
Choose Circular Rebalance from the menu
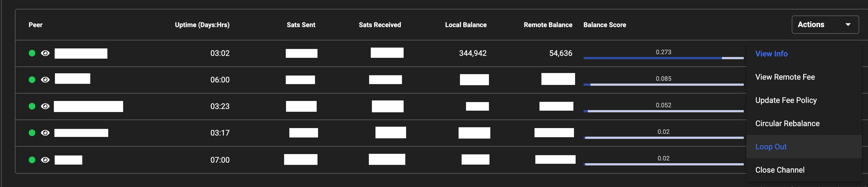pyautogui.click(x=787, y=124)
